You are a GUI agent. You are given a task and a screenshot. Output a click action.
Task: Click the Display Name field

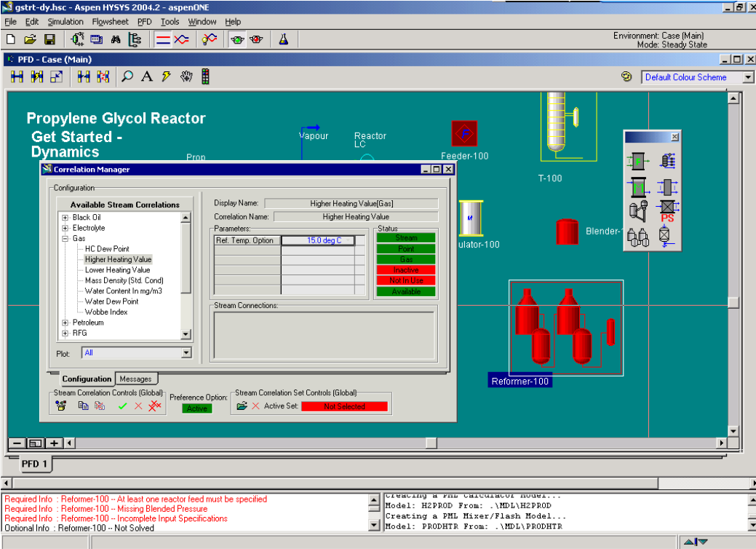click(x=351, y=204)
